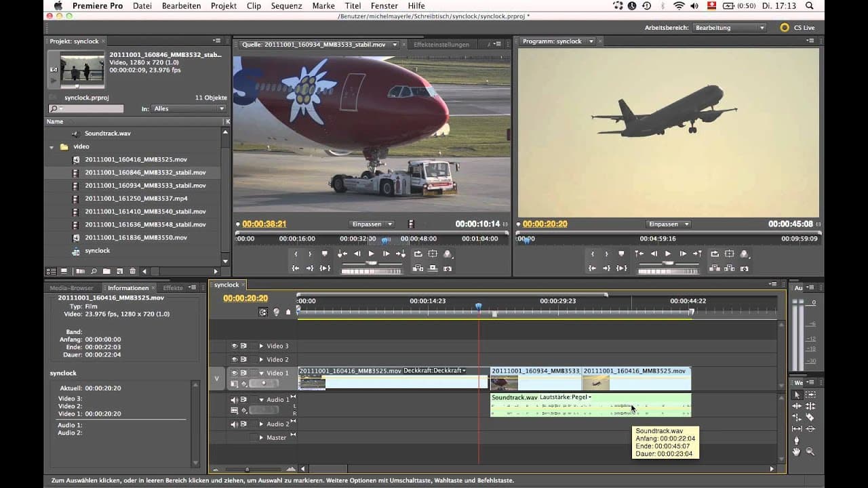Click the trash icon in project panel
Image resolution: width=868 pixels, height=488 pixels.
[x=133, y=271]
